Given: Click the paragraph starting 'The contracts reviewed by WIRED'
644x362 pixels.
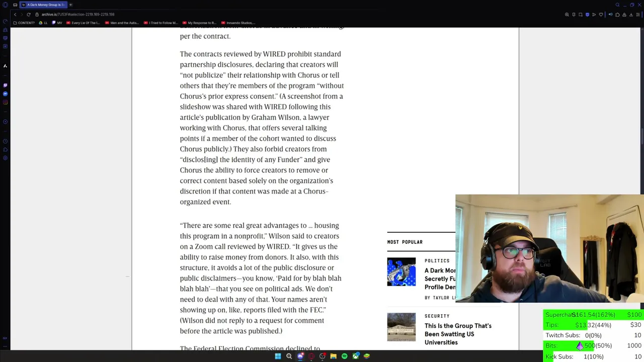Looking at the screenshot, I should pyautogui.click(x=262, y=128).
